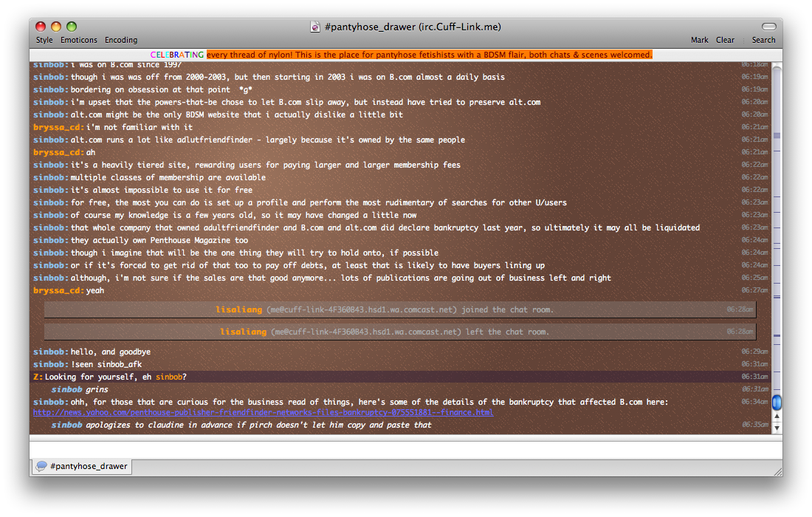Click the '!seen sinbob_afk' message
812x517 pixels.
[106, 364]
